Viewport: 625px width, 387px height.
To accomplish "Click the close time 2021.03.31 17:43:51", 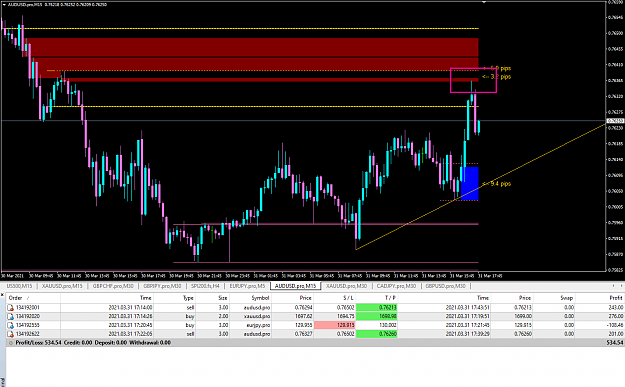I will tap(468, 308).
